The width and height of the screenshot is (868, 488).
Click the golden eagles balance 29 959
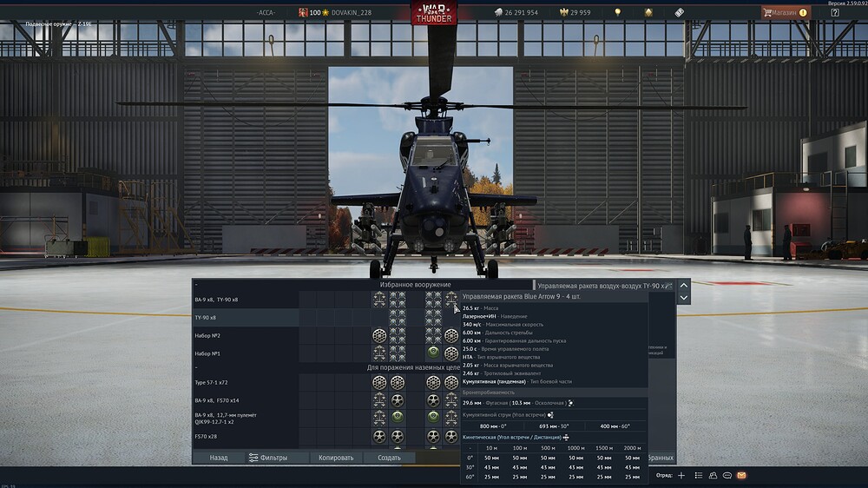click(x=575, y=12)
